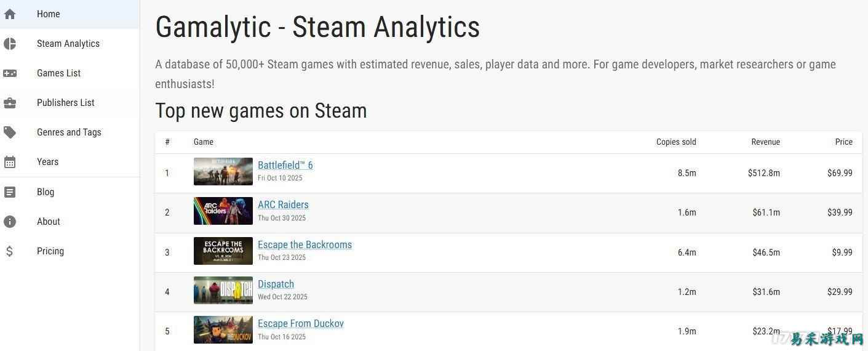
Task: Click the Publishers List briefcase icon
Action: pos(10,103)
